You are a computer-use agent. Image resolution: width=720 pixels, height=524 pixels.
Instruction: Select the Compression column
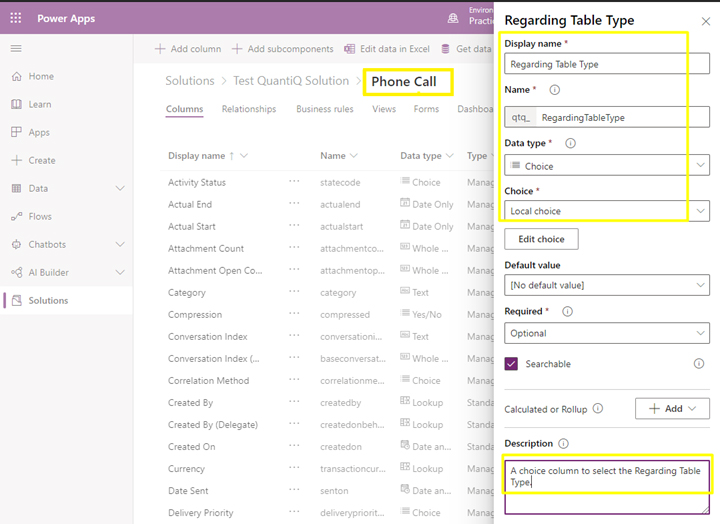[x=195, y=315]
